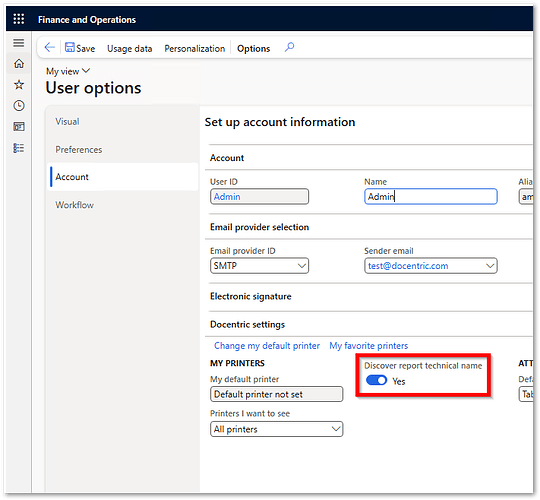The height and width of the screenshot is (500, 540).
Task: Open Usage data
Action: tap(129, 49)
